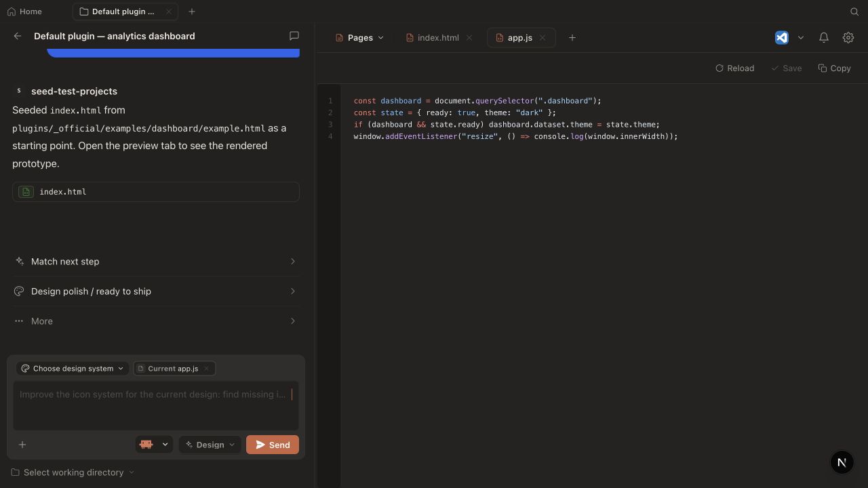Open the comments chat bubble icon
868x488 pixels.
294,36
